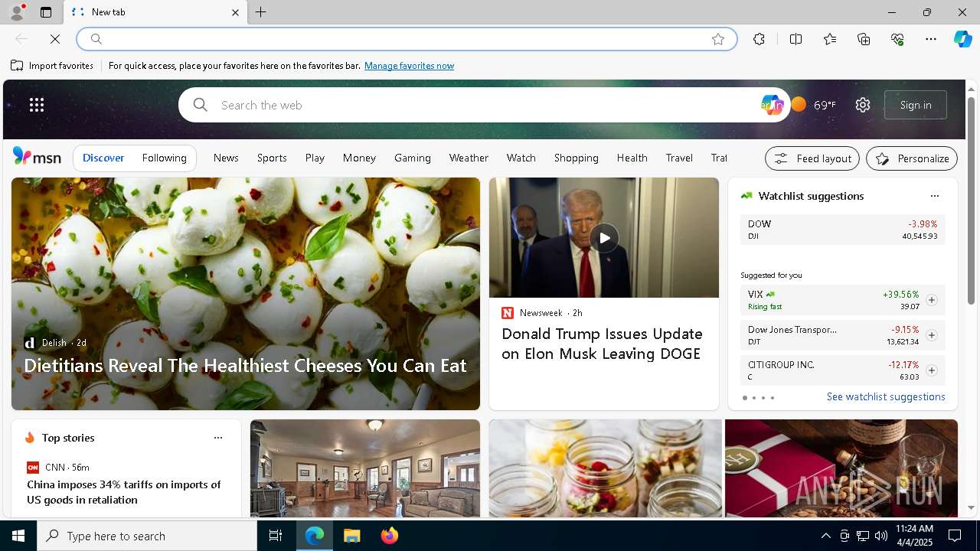
Task: Open Task View on taskbar
Action: [276, 536]
